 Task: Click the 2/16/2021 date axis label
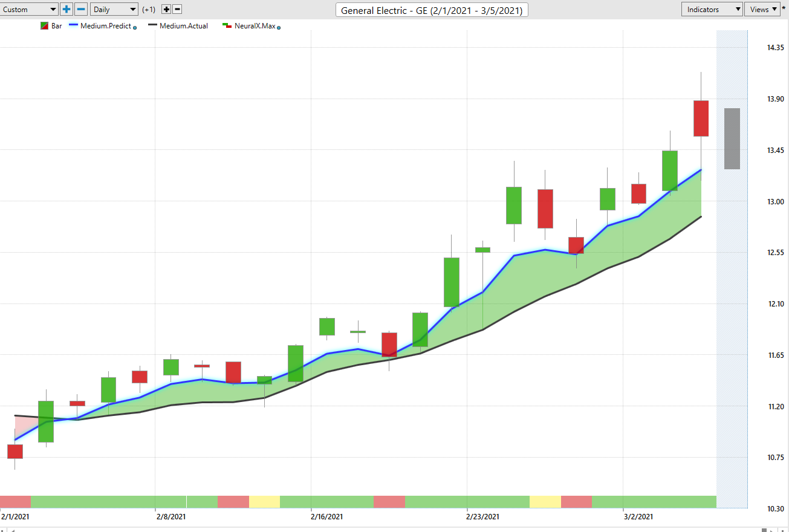[327, 517]
